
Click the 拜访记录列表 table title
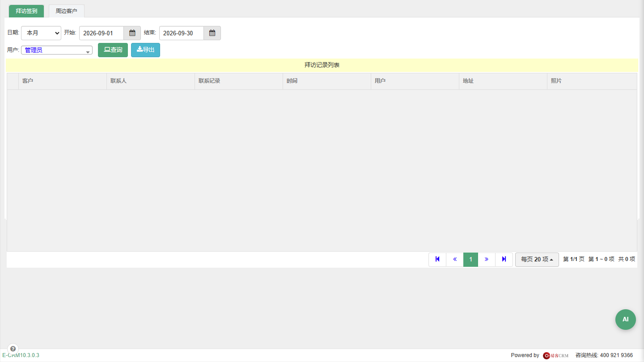pyautogui.click(x=322, y=65)
